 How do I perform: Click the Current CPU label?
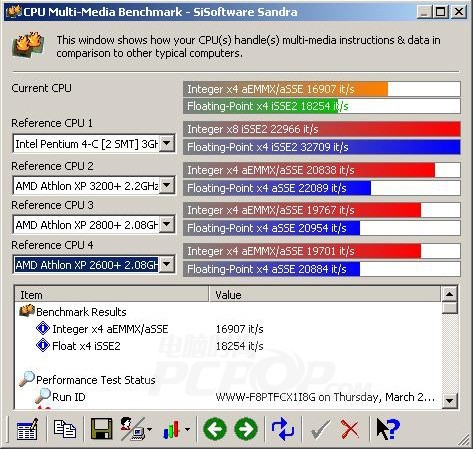(41, 88)
